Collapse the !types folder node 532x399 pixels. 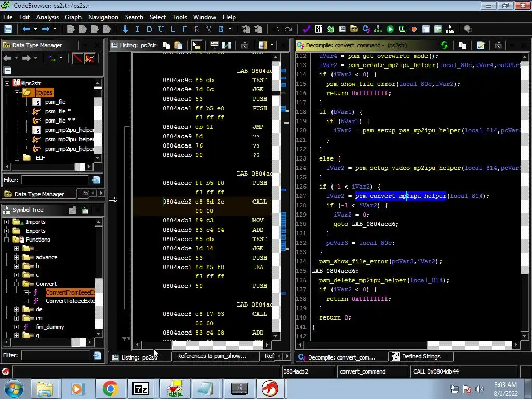pyautogui.click(x=17, y=92)
